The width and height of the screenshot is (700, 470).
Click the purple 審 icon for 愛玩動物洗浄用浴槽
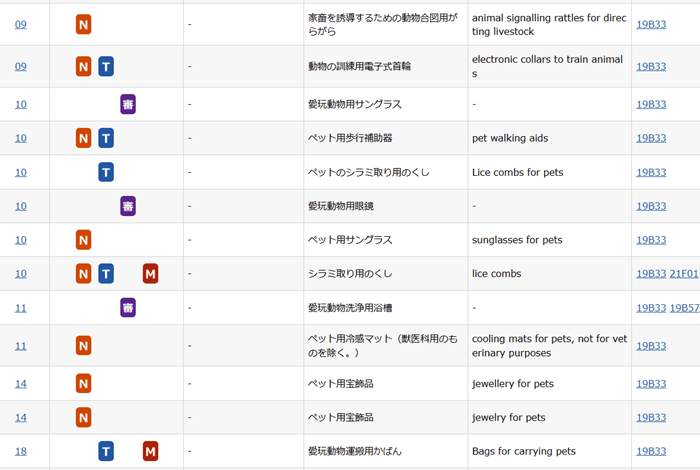128,308
